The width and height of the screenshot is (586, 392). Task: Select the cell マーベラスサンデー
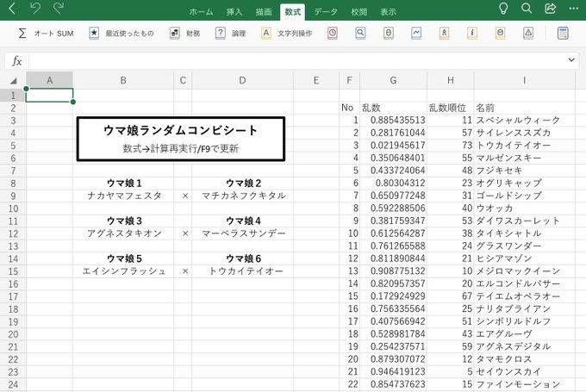pos(242,233)
